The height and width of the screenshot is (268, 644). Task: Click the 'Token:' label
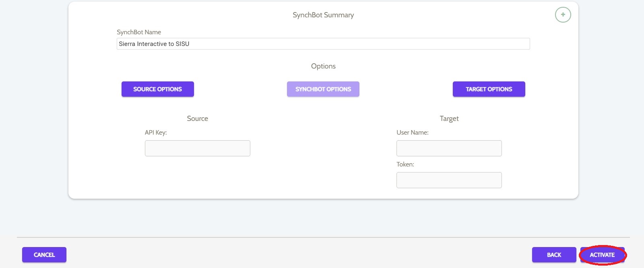coord(405,164)
